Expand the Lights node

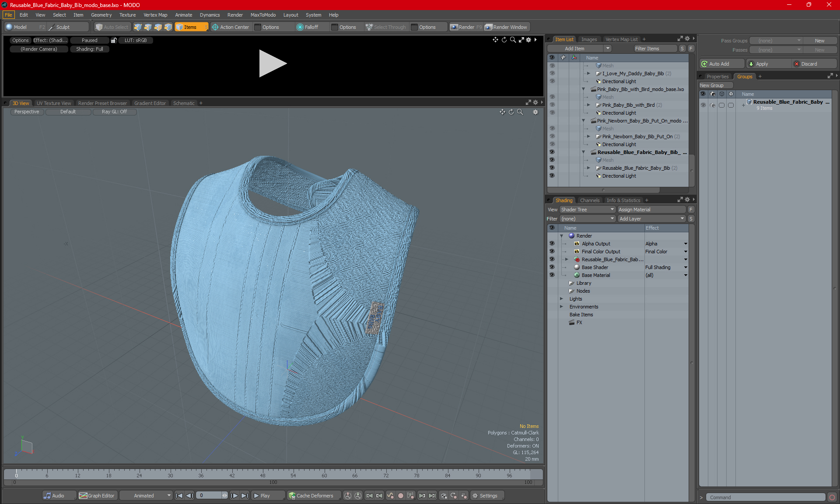(x=562, y=299)
